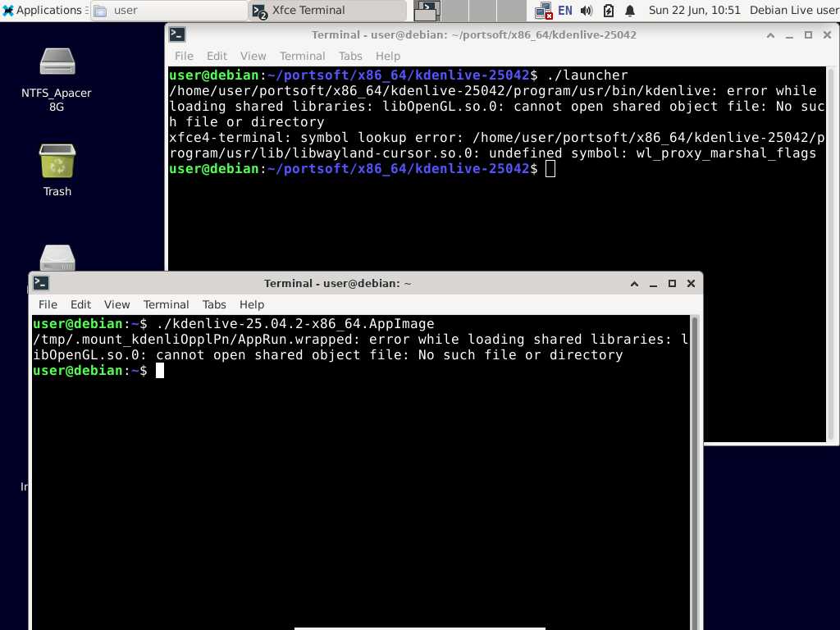Close the front 'user@debian: ~' terminal
The width and height of the screenshot is (840, 630).
pos(691,283)
